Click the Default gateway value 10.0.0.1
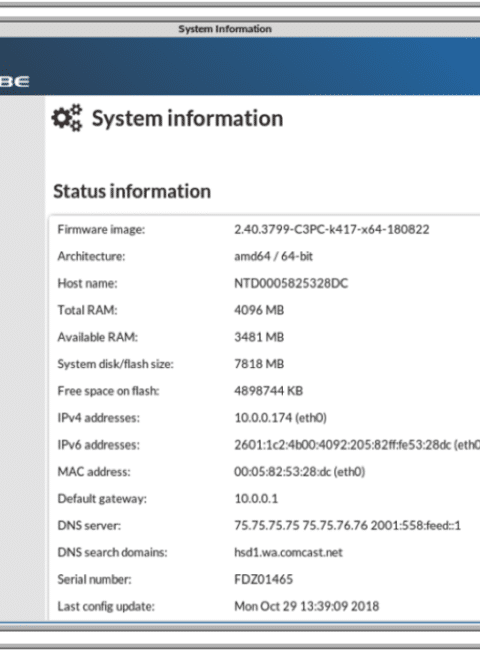 256,498
